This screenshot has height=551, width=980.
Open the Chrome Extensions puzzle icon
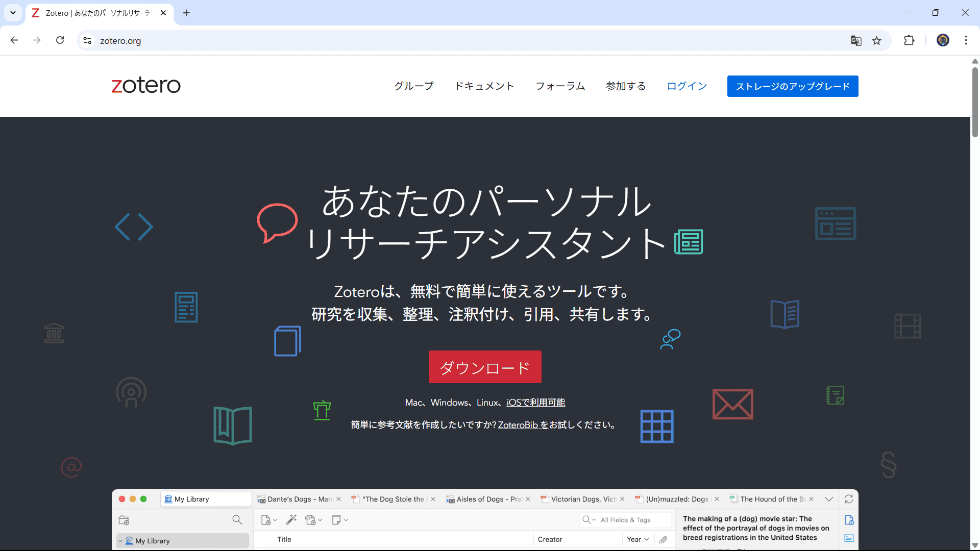(909, 40)
